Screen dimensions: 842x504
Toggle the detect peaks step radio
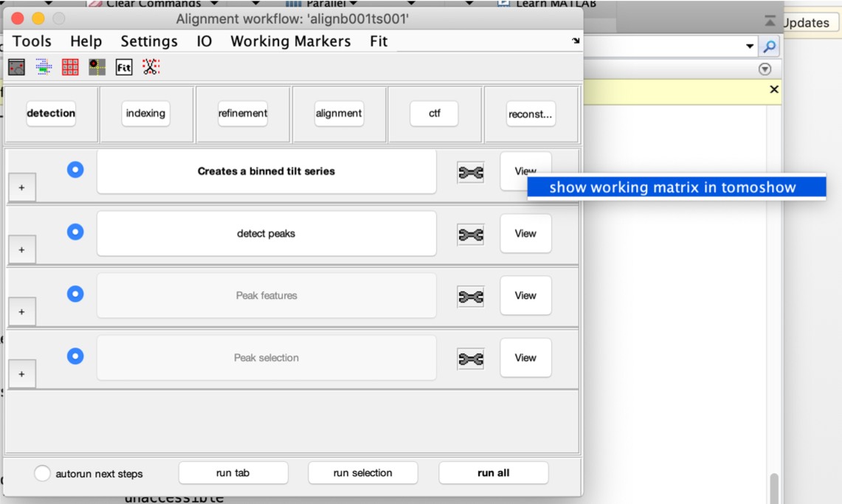pyautogui.click(x=75, y=232)
